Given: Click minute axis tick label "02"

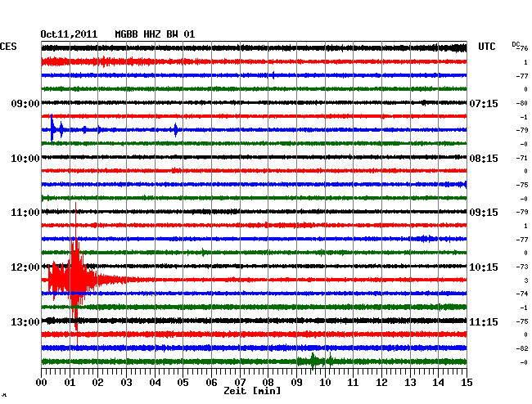Looking at the screenshot, I should pos(97,383).
